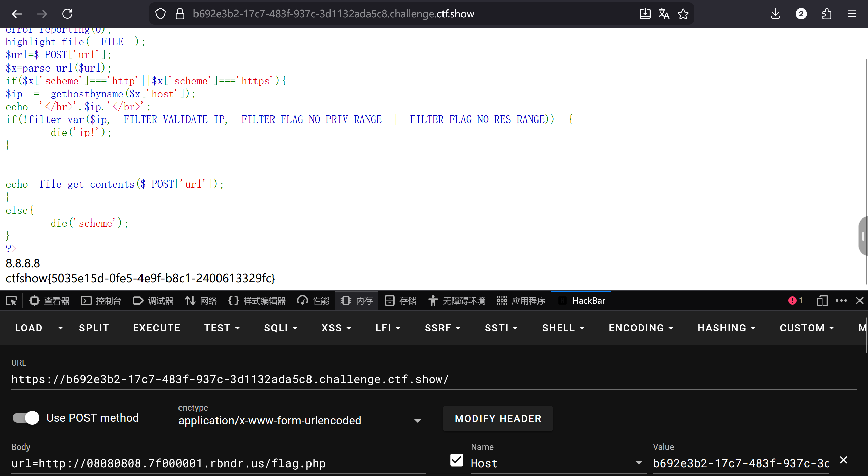Toggle the Use POST method switch
The height and width of the screenshot is (476, 868).
coord(26,418)
